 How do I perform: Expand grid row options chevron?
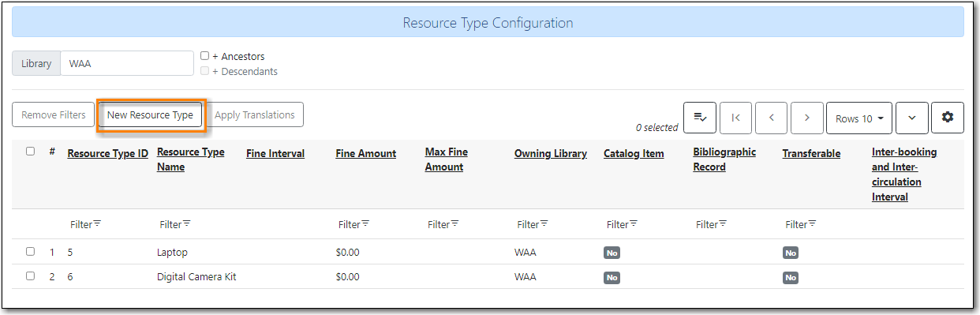(x=911, y=118)
